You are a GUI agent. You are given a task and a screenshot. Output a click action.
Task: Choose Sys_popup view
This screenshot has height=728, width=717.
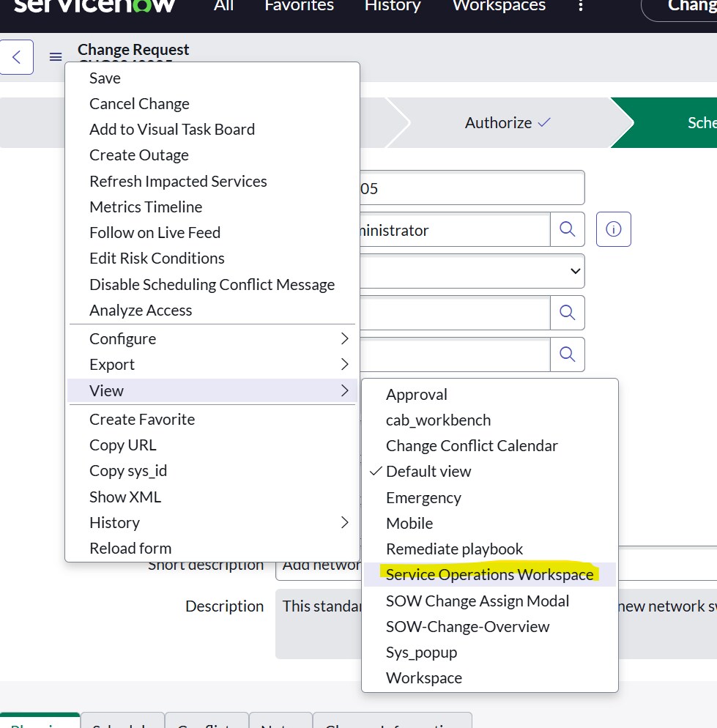[490, 653]
